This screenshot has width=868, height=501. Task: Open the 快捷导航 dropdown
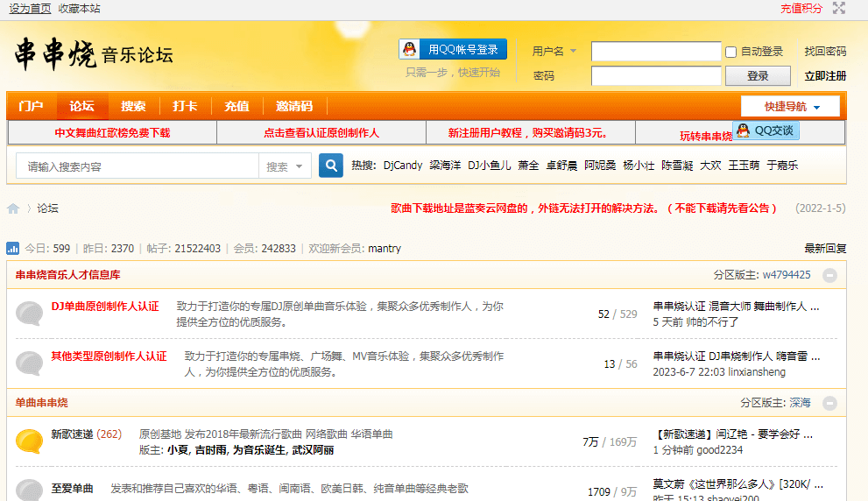click(790, 107)
